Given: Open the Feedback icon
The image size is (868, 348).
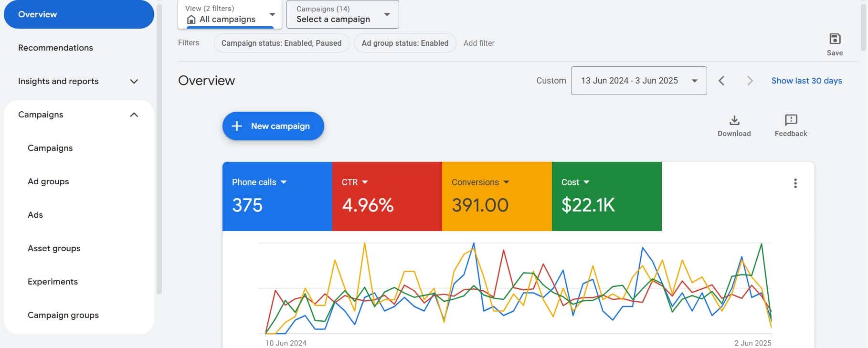Looking at the screenshot, I should [791, 120].
